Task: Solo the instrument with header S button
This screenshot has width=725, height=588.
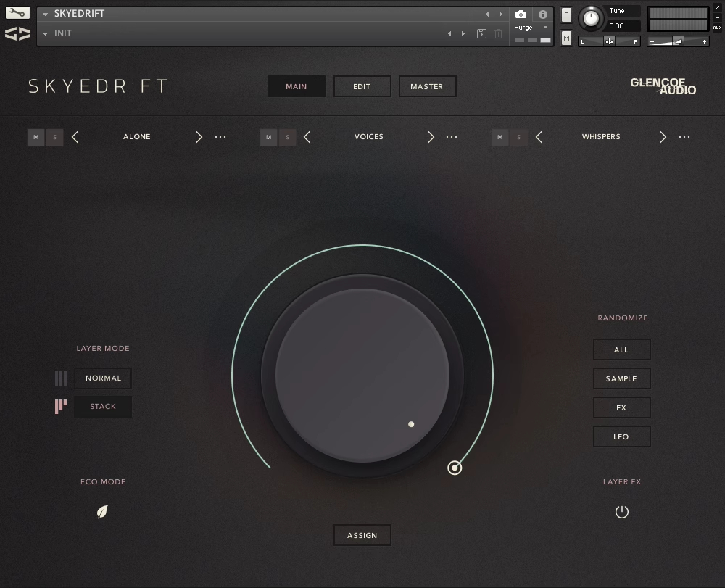Action: pyautogui.click(x=566, y=15)
